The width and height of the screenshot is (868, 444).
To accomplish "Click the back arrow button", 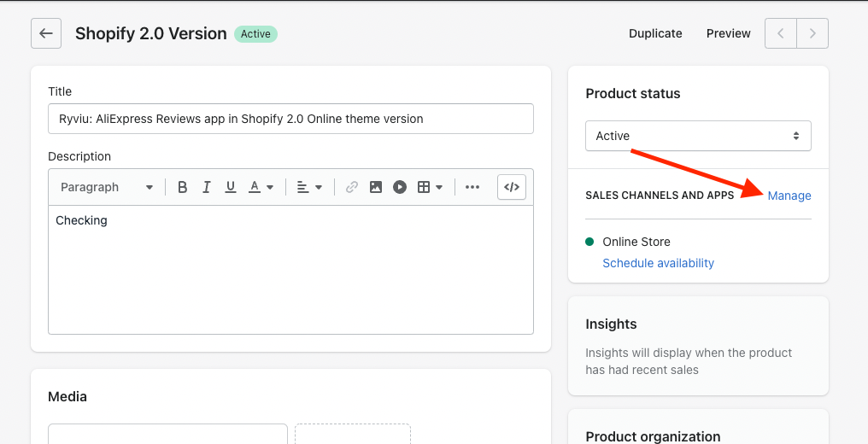I will click(46, 34).
